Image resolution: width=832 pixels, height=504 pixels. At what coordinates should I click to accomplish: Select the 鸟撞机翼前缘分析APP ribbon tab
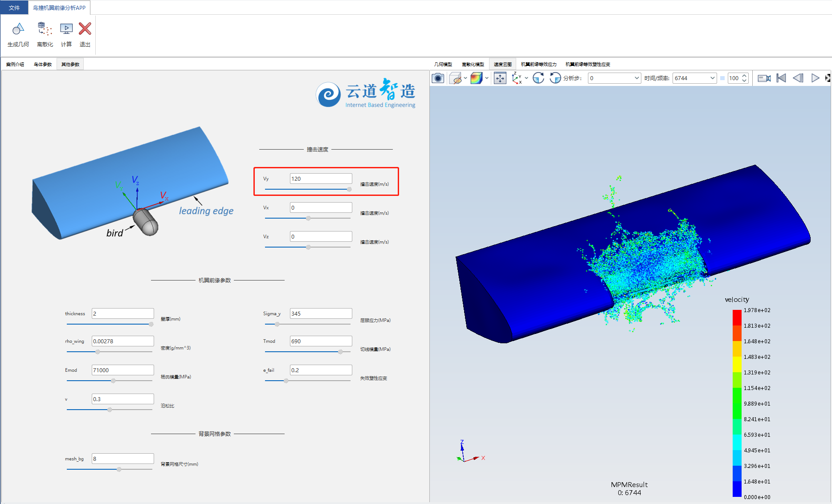[x=59, y=8]
